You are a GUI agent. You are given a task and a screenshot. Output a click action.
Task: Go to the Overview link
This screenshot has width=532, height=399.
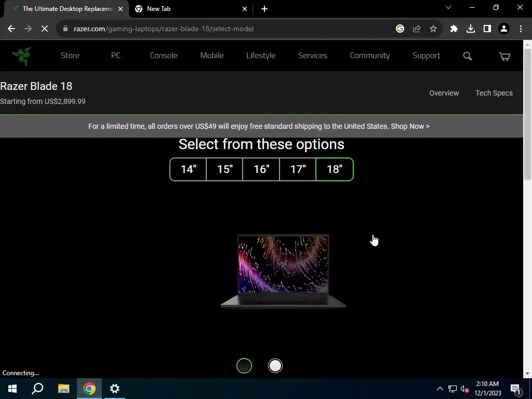click(x=444, y=93)
